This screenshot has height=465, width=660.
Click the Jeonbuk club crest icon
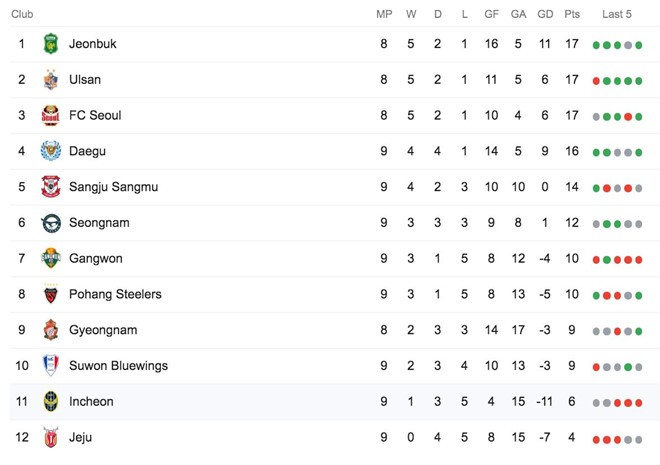click(51, 44)
